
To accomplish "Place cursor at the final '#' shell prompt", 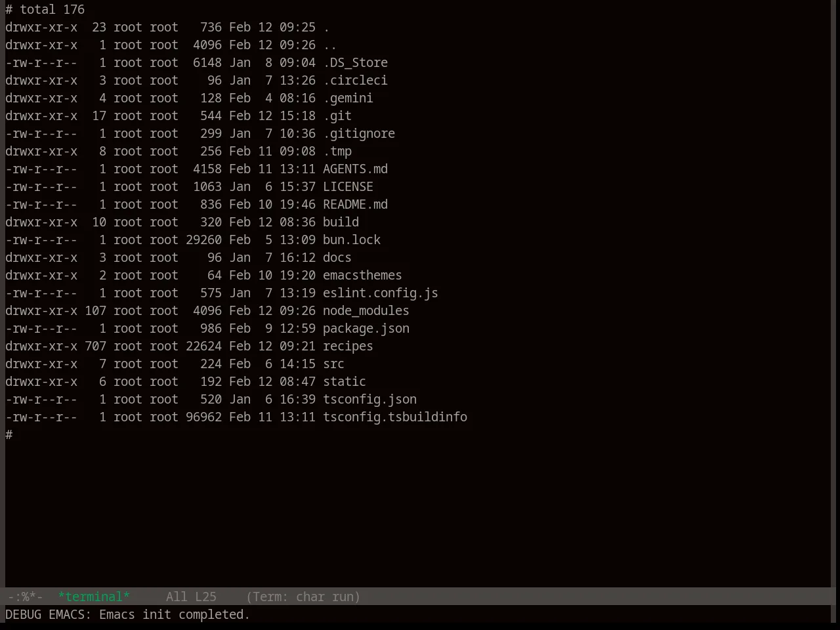I will [9, 434].
